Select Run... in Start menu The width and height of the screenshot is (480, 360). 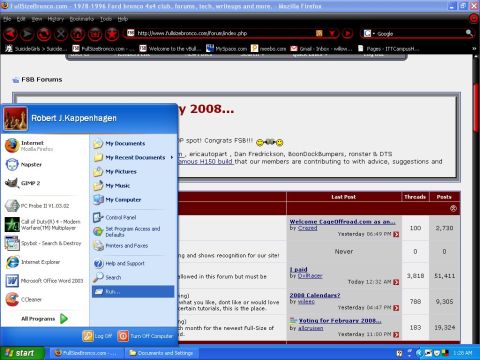click(133, 291)
